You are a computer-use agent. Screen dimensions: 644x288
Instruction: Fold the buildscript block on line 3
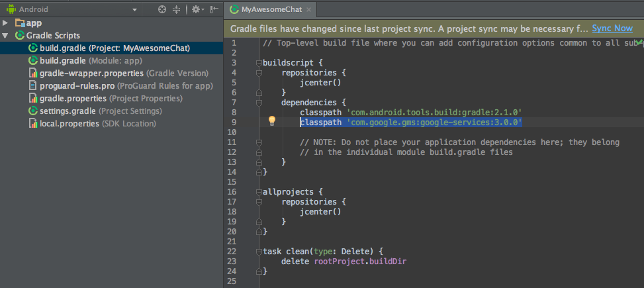(259, 63)
